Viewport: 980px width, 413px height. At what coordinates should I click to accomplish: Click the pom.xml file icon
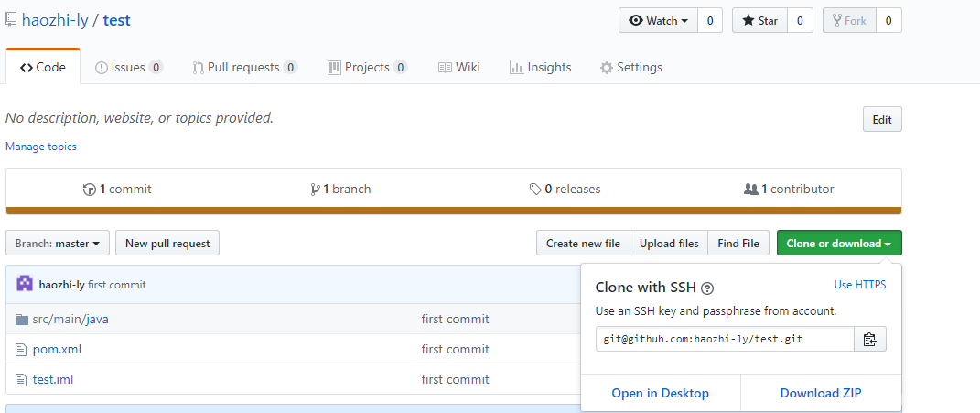22,349
